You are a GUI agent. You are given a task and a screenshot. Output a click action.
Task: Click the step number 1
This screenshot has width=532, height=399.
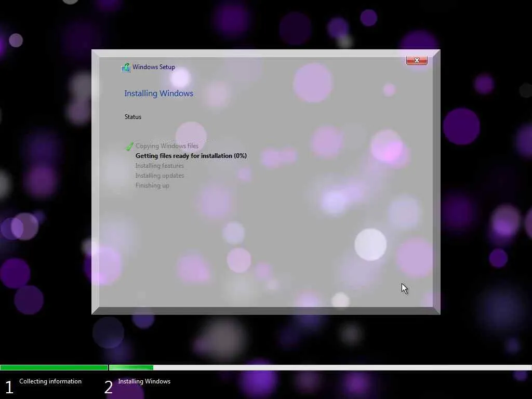click(9, 387)
